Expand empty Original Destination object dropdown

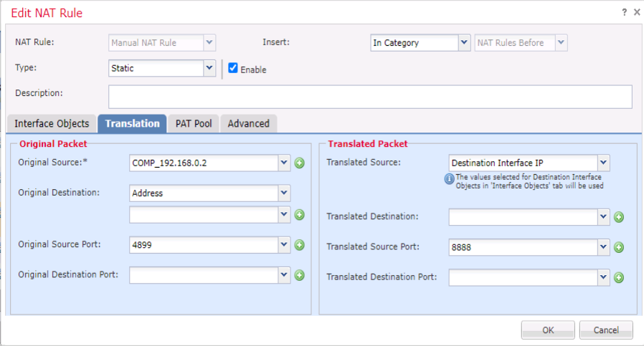pos(284,215)
